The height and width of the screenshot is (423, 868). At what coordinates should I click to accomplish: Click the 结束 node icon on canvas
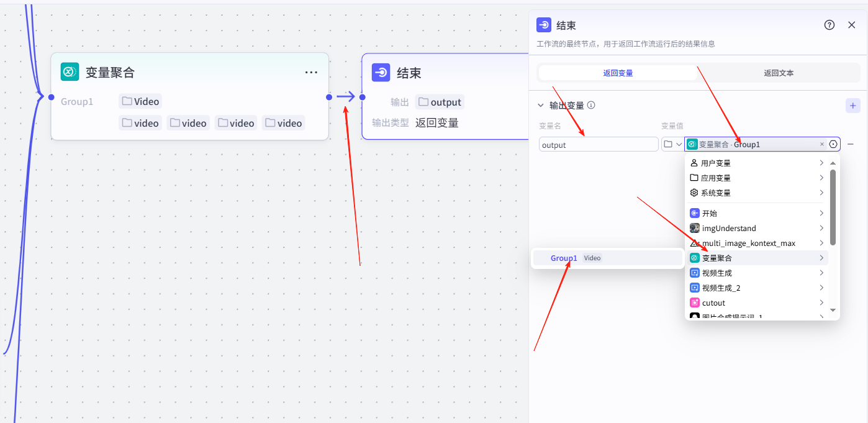pos(381,73)
